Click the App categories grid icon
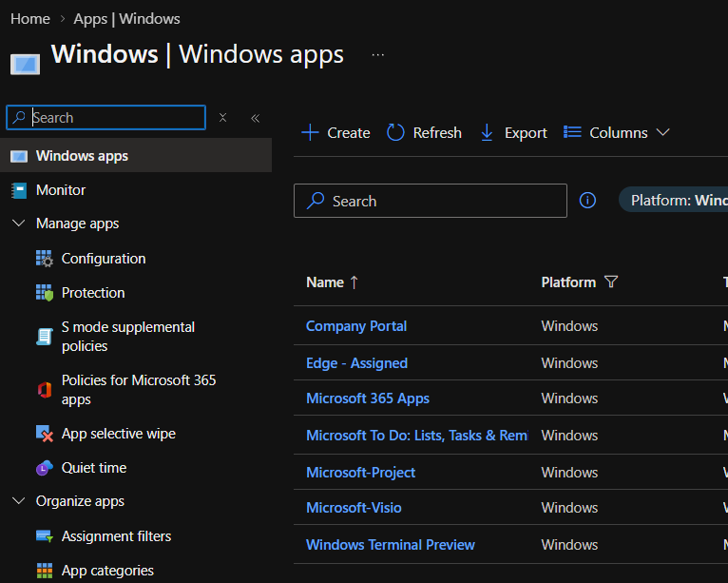The height and width of the screenshot is (583, 728). click(x=45, y=571)
